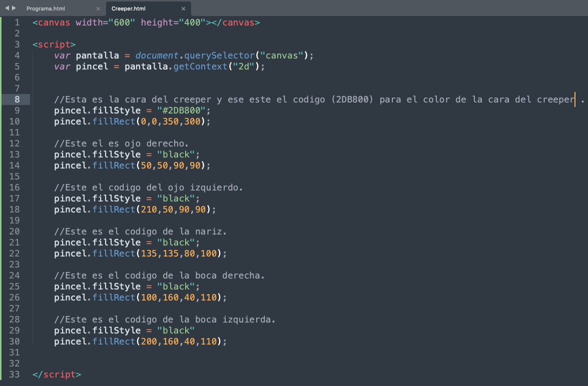
Task: Click the word pantalla on line 4
Action: pyautogui.click(x=98, y=55)
